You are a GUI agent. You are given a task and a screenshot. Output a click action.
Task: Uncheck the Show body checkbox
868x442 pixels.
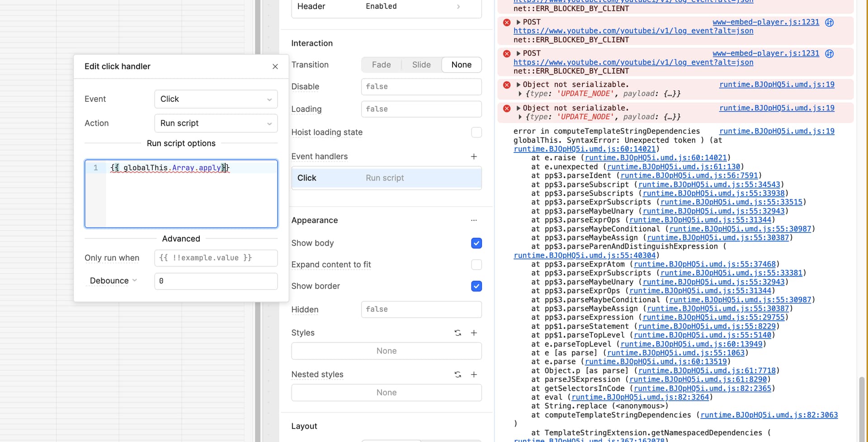click(476, 243)
